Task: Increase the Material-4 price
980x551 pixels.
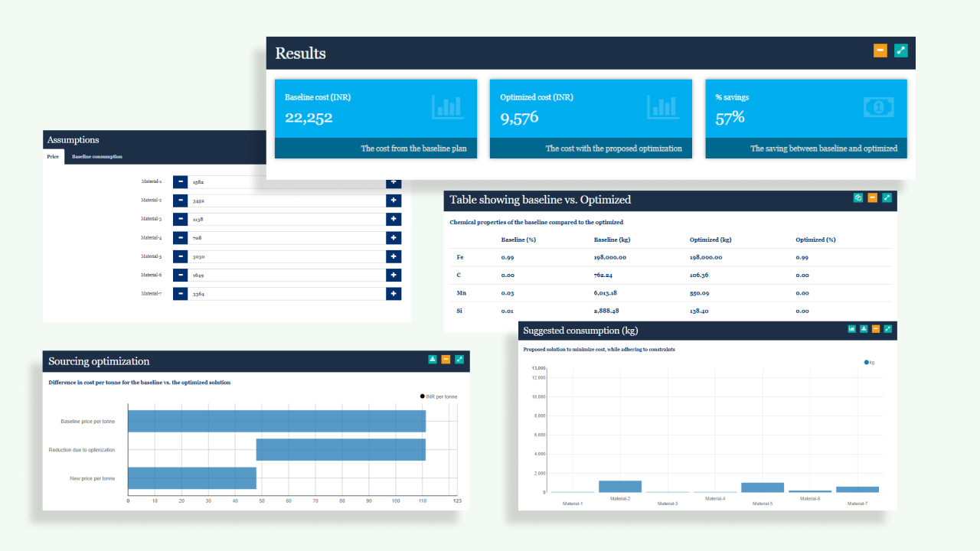Action: [394, 238]
